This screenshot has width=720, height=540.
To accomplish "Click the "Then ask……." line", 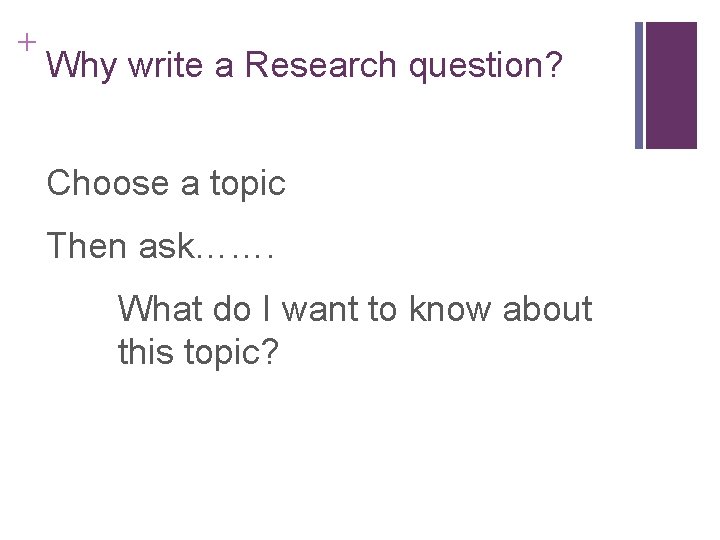I will tap(160, 246).
